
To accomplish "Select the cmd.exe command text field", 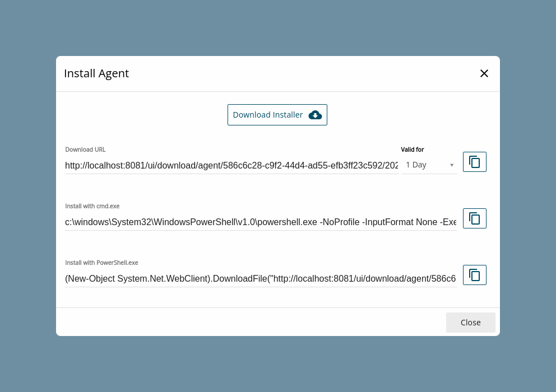I will click(261, 222).
